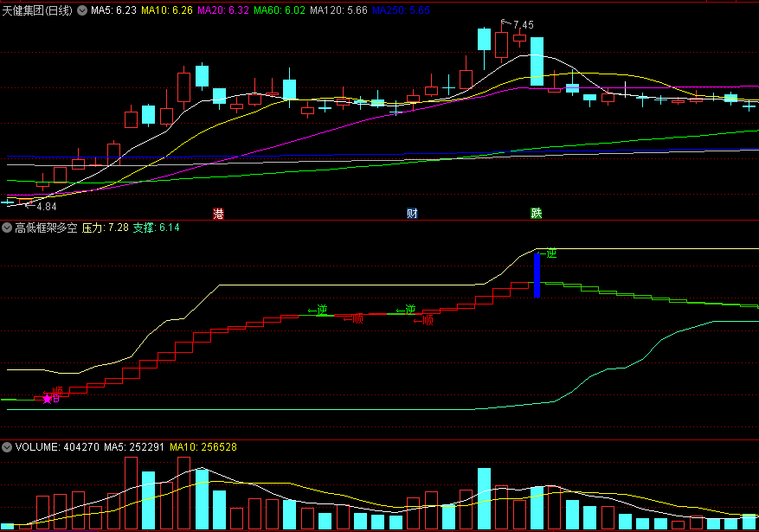The image size is (759, 532).
Task: Click the 7.45 high price label
Action: (x=524, y=25)
